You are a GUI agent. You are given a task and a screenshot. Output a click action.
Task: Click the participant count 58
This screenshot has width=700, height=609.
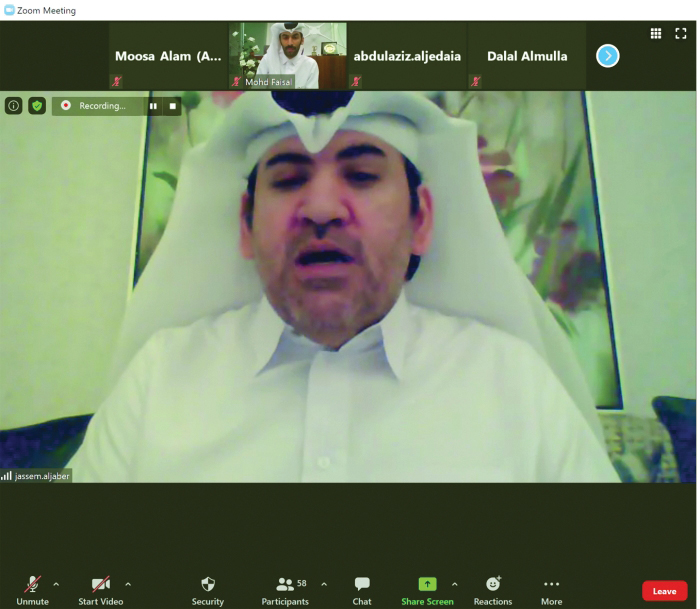(x=302, y=583)
